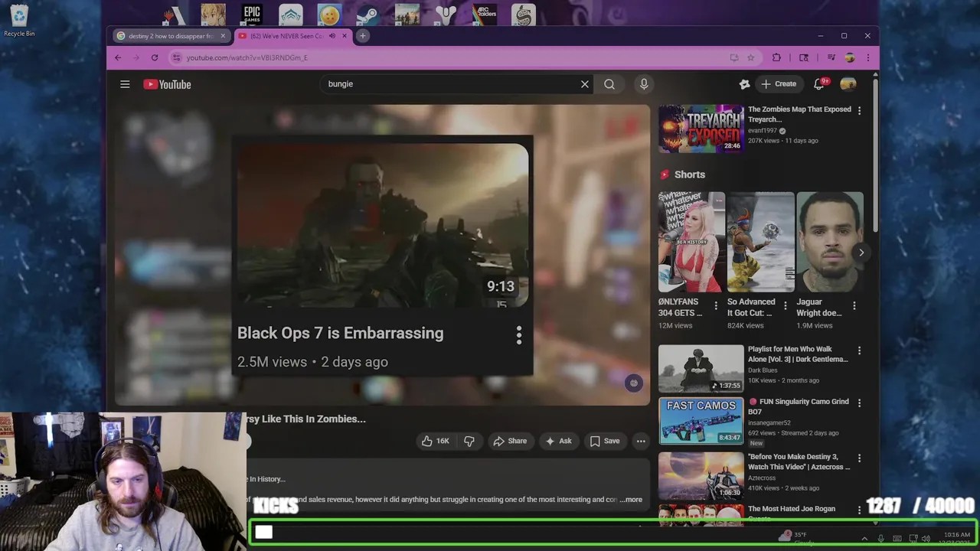Open 'Before You Make Destiny 3' video
Image resolution: width=980 pixels, height=551 pixels.
701,475
